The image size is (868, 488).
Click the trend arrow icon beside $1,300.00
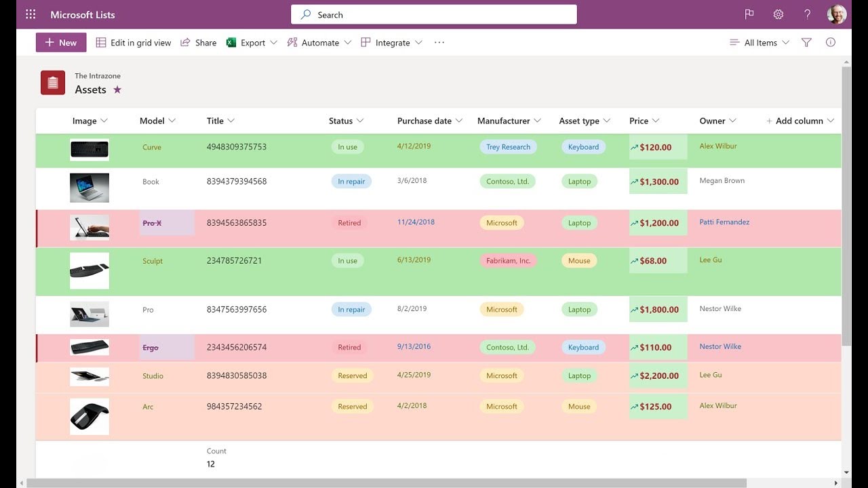[x=635, y=182]
